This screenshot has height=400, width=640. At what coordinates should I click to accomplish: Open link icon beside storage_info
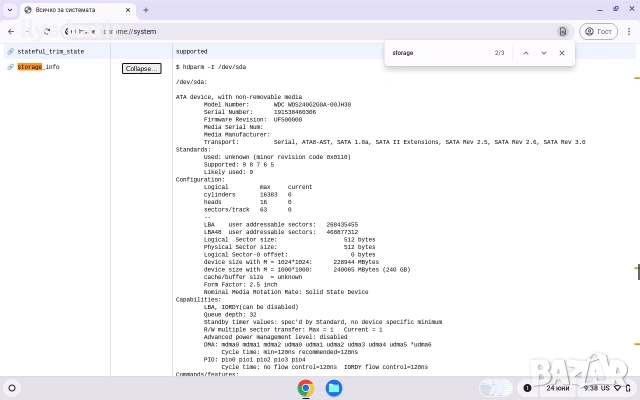pos(11,67)
